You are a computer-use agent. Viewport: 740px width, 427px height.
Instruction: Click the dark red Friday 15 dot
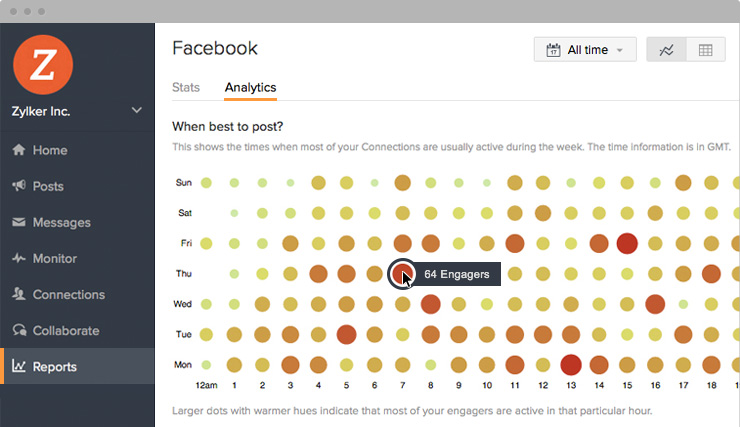coord(627,243)
